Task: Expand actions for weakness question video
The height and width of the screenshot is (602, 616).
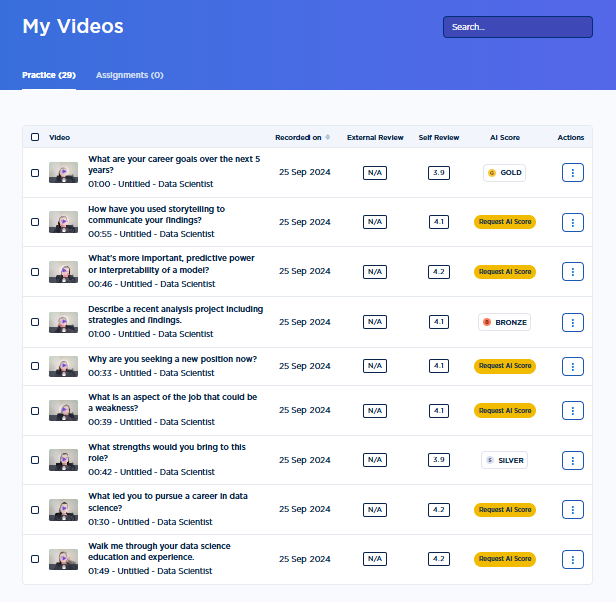Action: (x=572, y=410)
